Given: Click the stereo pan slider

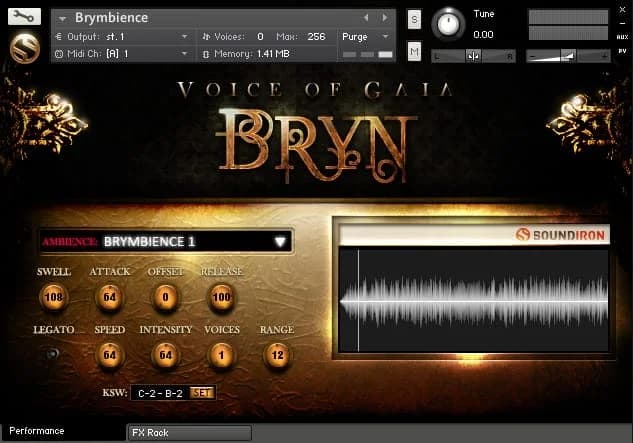Looking at the screenshot, I should pos(473,56).
